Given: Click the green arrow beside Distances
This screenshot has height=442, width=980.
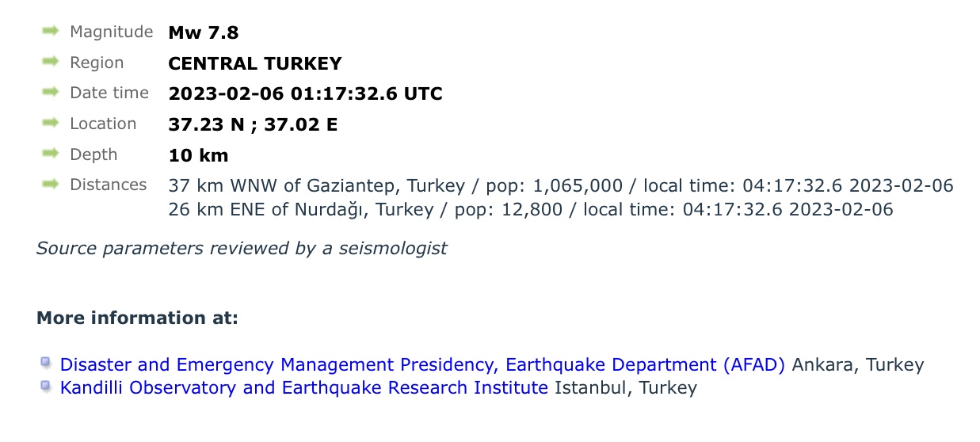Looking at the screenshot, I should pyautogui.click(x=51, y=184).
